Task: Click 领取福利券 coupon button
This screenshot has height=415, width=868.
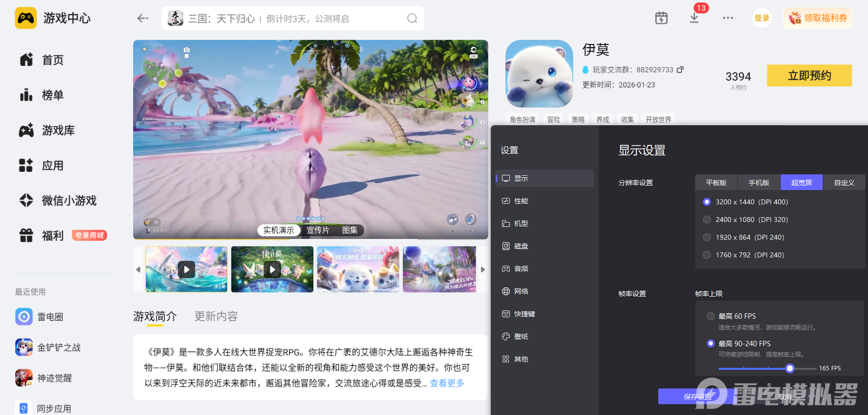Action: tap(817, 18)
